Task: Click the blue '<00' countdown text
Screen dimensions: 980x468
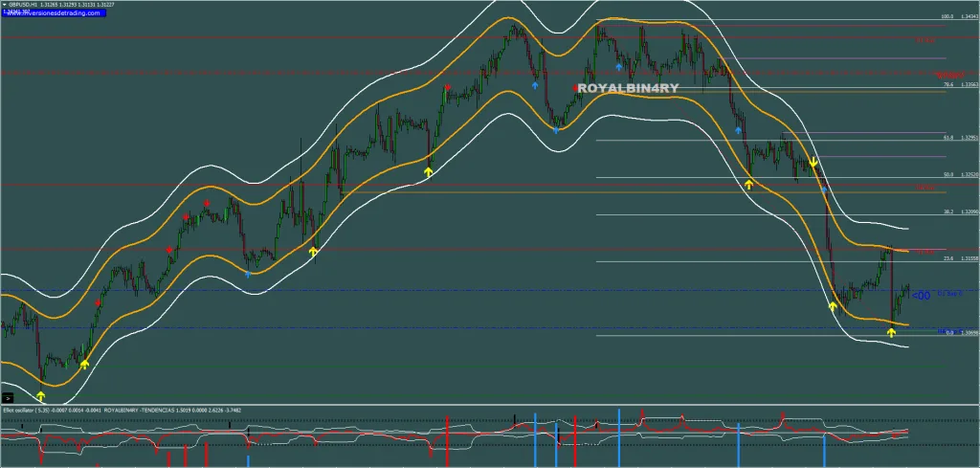Action: pos(921,296)
